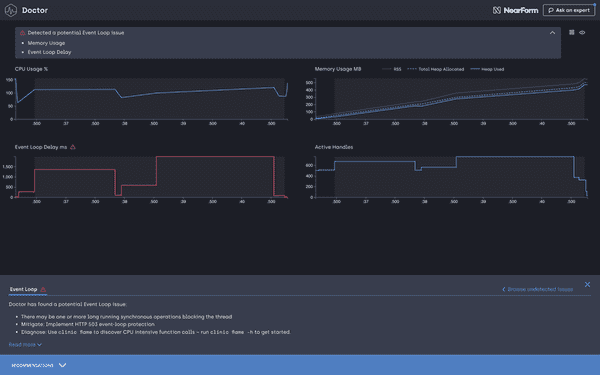Click the Recommendations label in the blue bar

click(x=33, y=365)
